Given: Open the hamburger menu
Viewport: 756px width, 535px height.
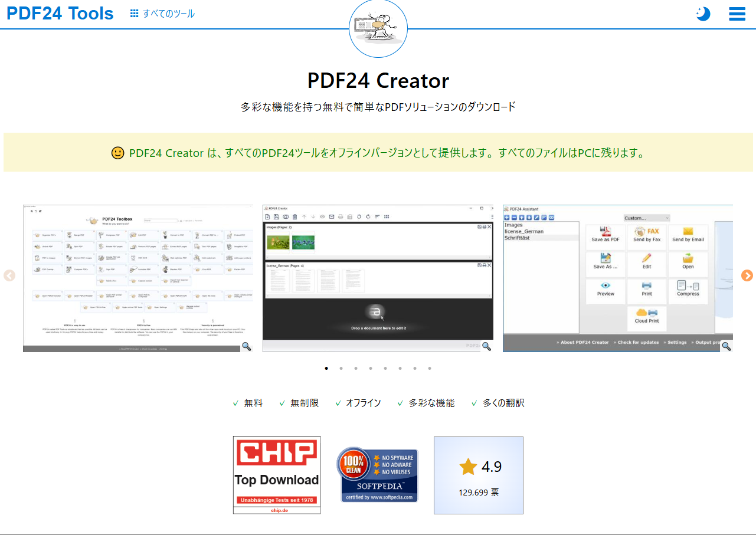Looking at the screenshot, I should (737, 14).
